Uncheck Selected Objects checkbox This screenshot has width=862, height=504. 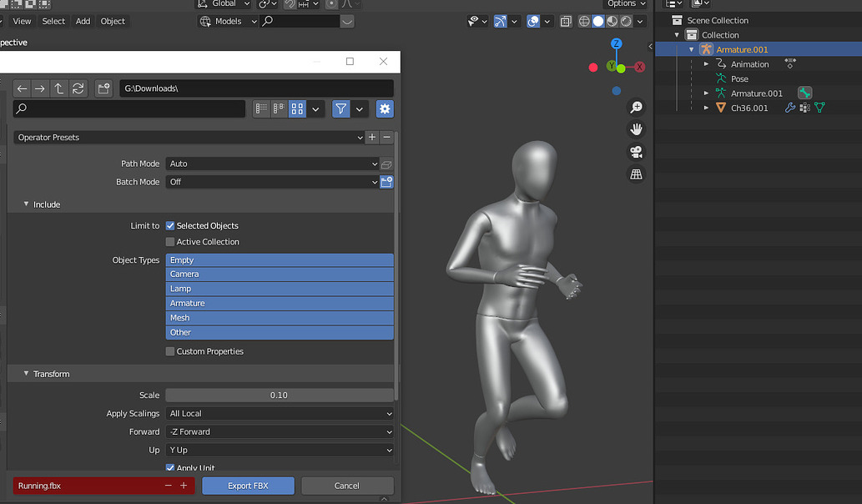click(x=170, y=226)
